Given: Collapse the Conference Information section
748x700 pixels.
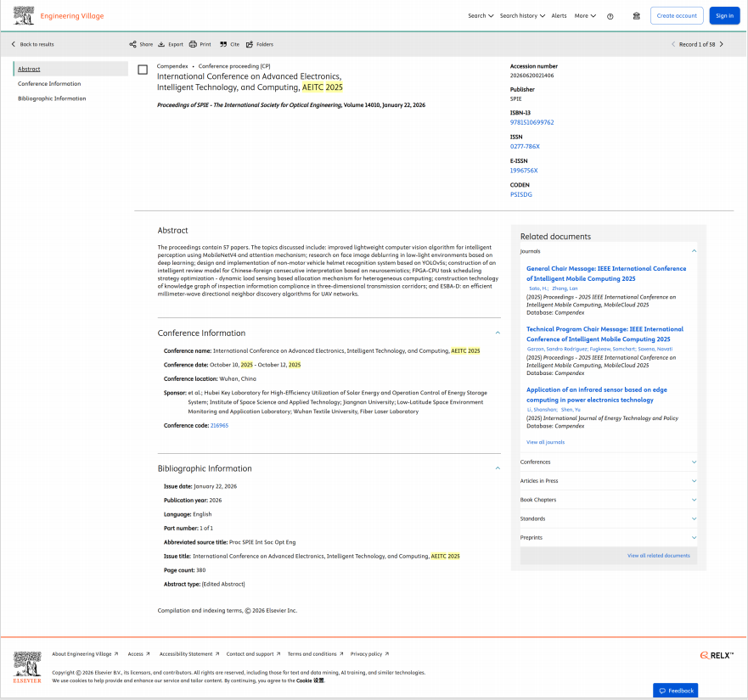Looking at the screenshot, I should 498,333.
